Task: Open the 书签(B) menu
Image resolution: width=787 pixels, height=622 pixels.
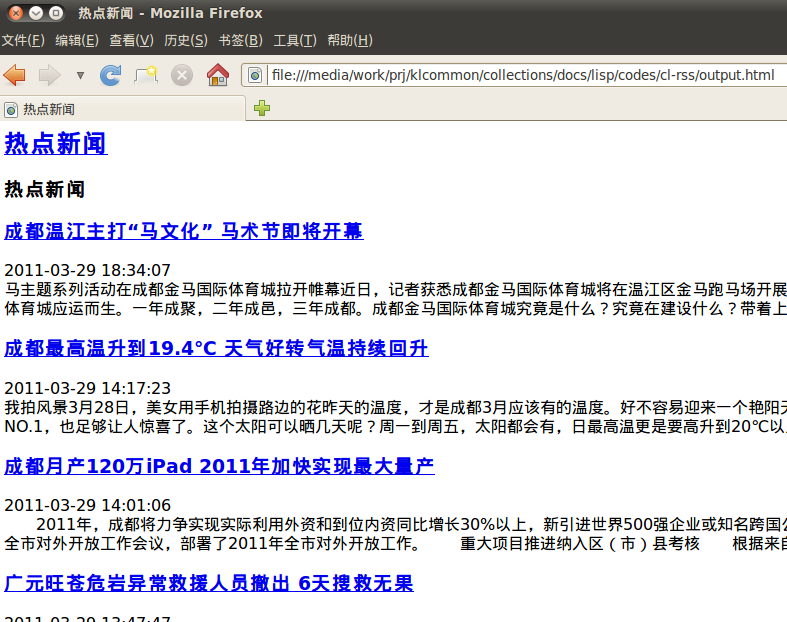Action: coord(240,40)
